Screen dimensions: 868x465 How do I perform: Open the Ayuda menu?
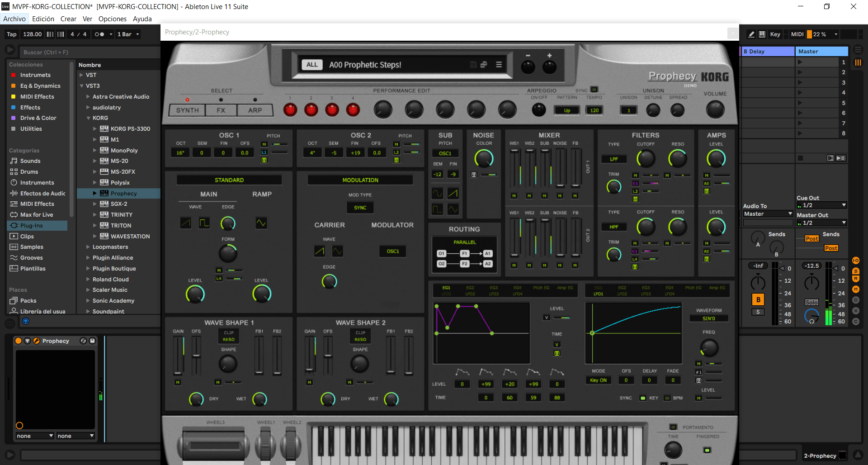tap(142, 19)
